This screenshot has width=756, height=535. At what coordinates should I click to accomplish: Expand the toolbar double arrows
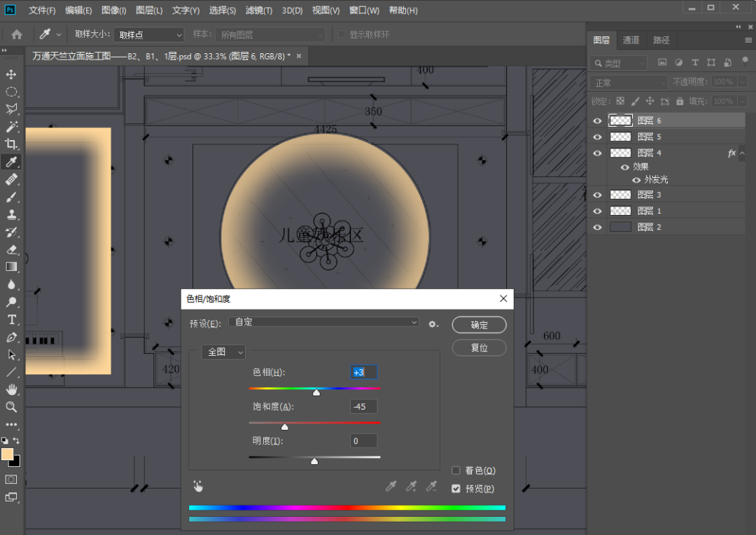(4, 50)
